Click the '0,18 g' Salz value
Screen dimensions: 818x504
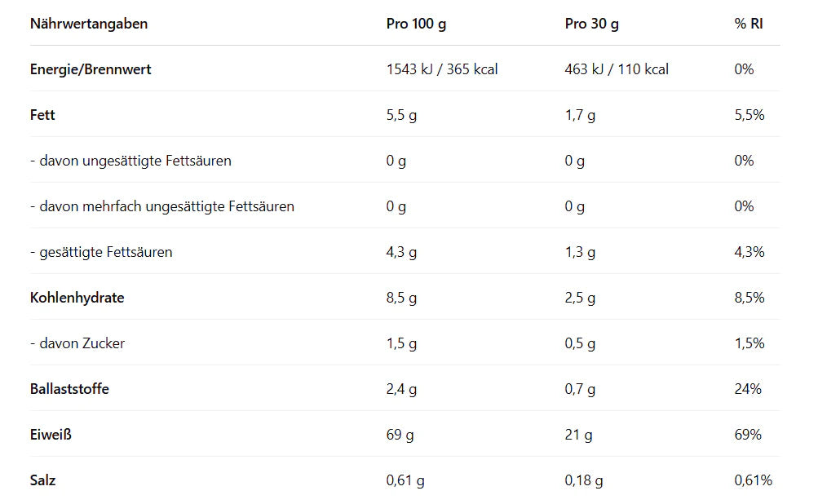583,480
